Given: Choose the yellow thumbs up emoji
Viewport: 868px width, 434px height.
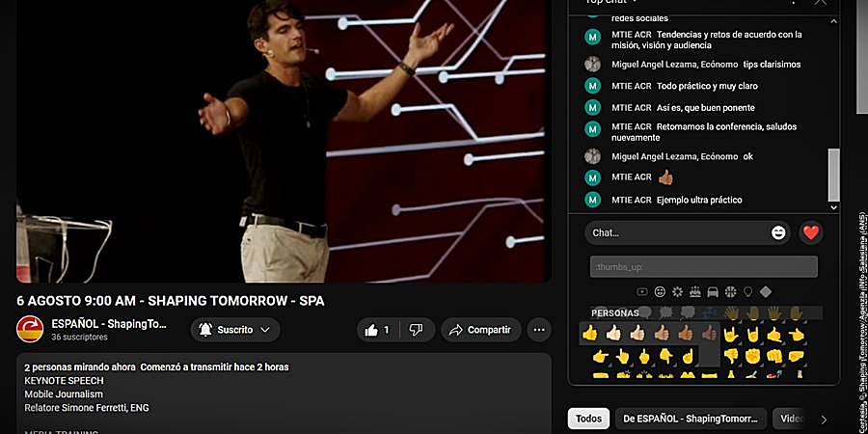Looking at the screenshot, I should (x=590, y=334).
